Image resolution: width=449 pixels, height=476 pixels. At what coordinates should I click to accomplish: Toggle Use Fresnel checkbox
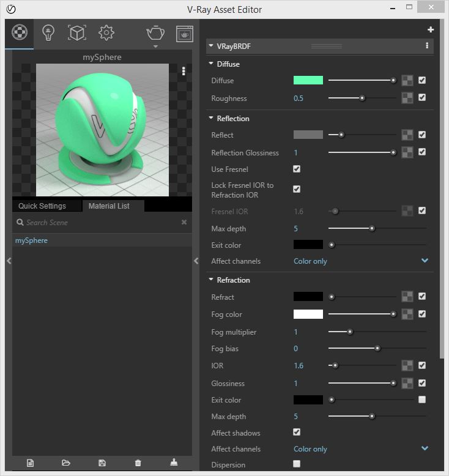[297, 169]
